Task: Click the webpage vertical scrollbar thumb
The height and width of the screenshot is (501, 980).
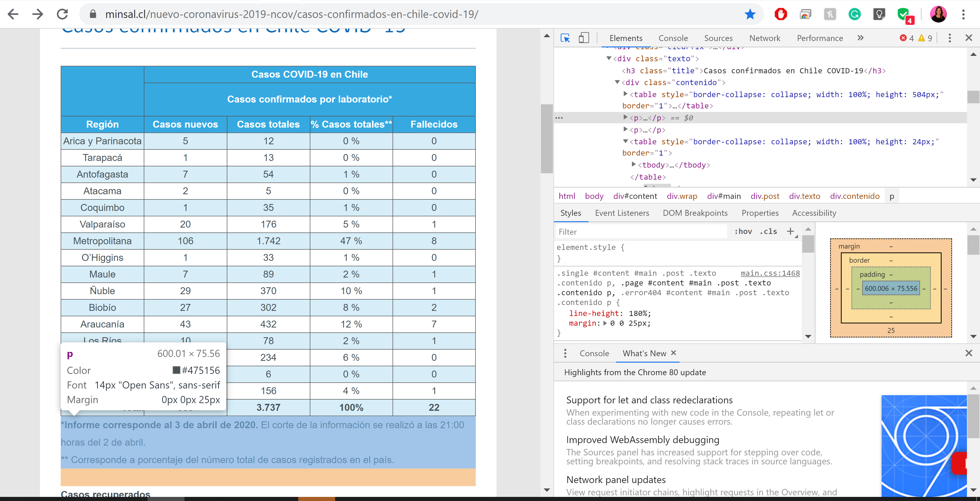Action: pos(547,138)
